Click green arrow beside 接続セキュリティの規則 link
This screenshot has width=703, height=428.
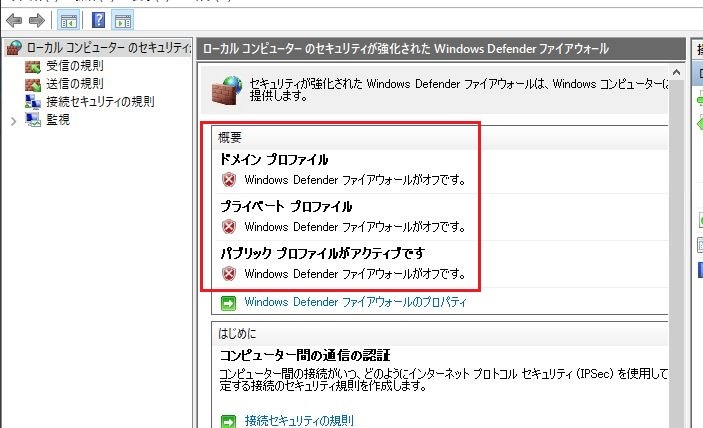click(228, 421)
